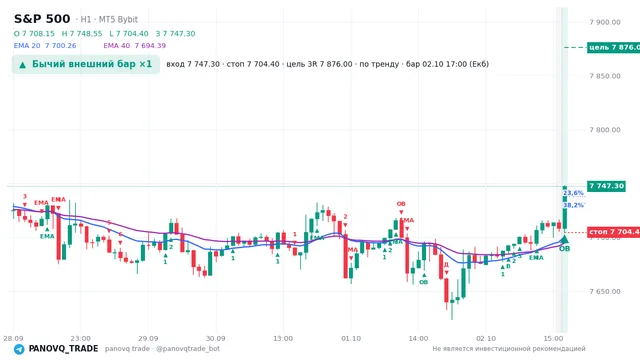Viewport: 640px width, 360px height.
Task: Click the 23:00 time axis label
Action: point(80,338)
